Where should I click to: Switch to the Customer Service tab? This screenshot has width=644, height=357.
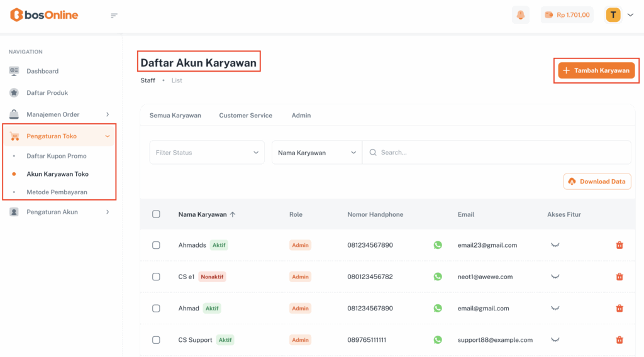[245, 116]
